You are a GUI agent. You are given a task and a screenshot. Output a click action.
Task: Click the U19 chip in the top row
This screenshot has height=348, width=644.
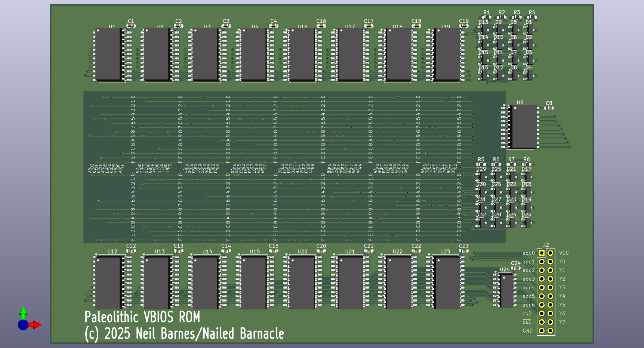pos(447,53)
